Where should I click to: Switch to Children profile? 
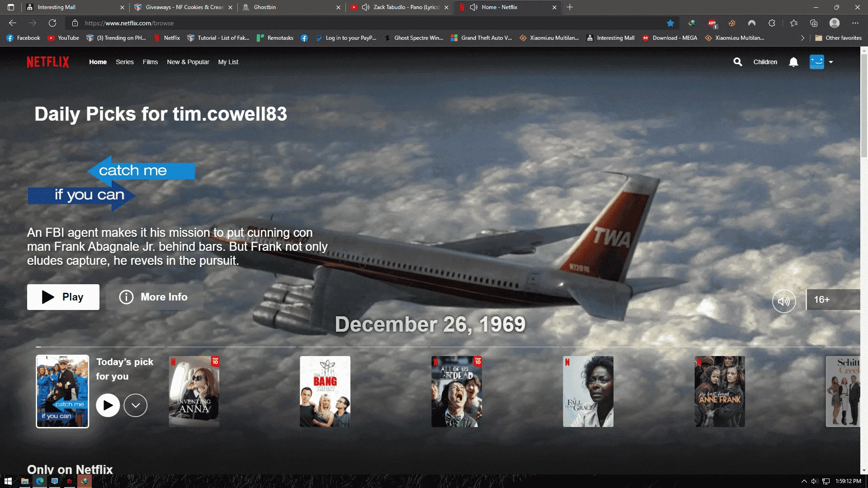pyautogui.click(x=765, y=62)
